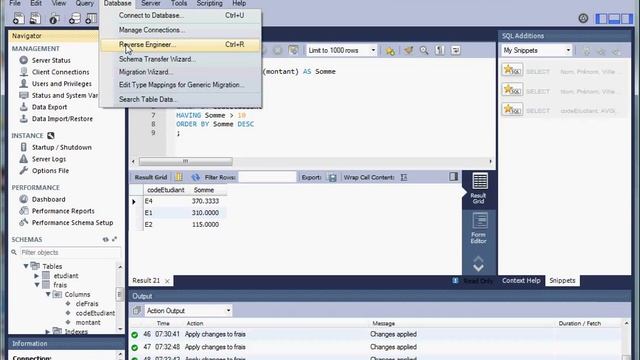This screenshot has height=360, width=640.
Task: Click the inspector info toolbar icon
Action: pyautogui.click(x=54, y=18)
